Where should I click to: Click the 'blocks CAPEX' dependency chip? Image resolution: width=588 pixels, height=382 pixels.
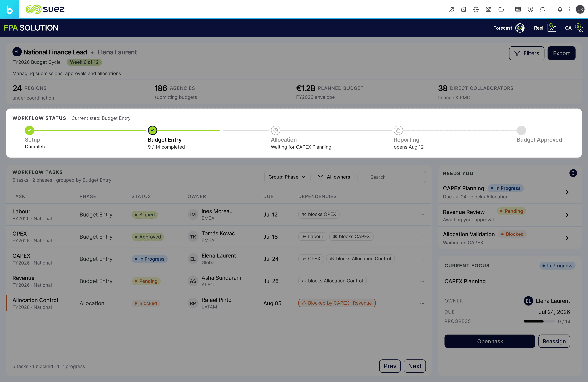351,237
